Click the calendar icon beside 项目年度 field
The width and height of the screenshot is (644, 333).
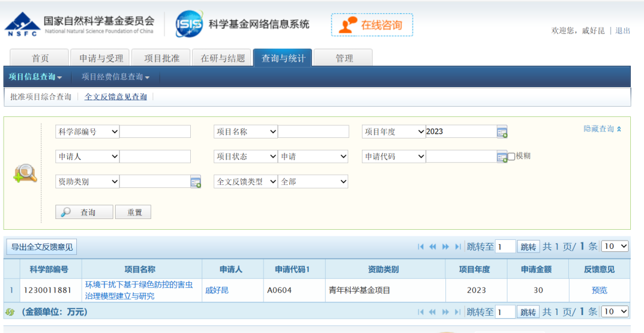pyautogui.click(x=501, y=132)
